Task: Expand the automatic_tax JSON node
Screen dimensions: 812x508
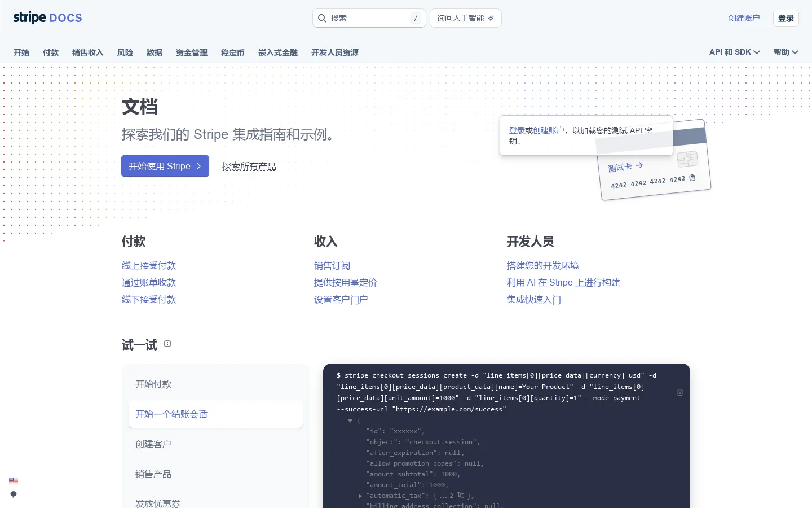Action: click(360, 496)
